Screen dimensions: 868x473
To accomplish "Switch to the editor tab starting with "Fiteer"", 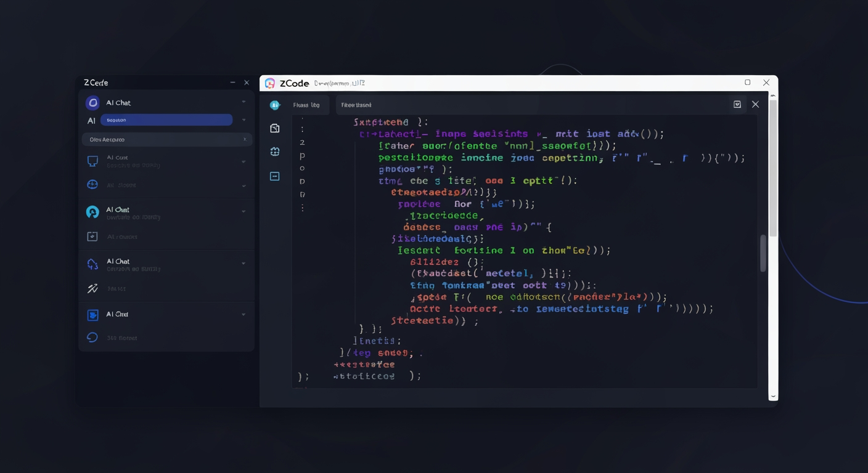I will point(356,105).
